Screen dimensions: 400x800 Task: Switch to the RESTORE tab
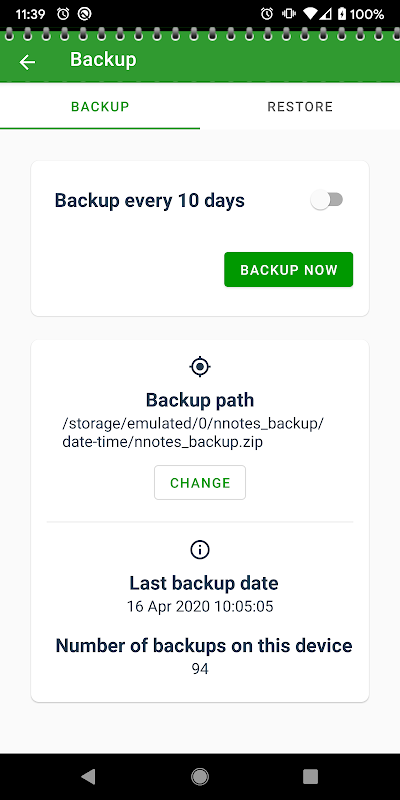[300, 106]
